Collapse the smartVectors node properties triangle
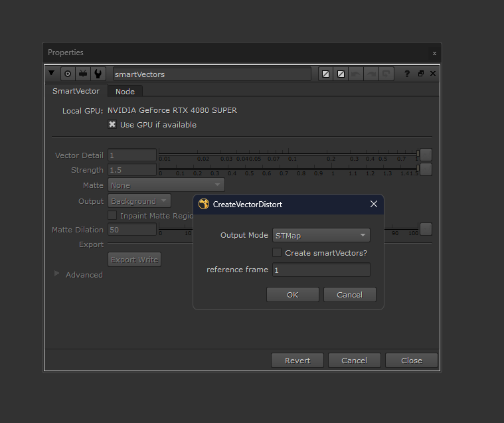Viewport: 504px width, 423px height. pyautogui.click(x=52, y=73)
